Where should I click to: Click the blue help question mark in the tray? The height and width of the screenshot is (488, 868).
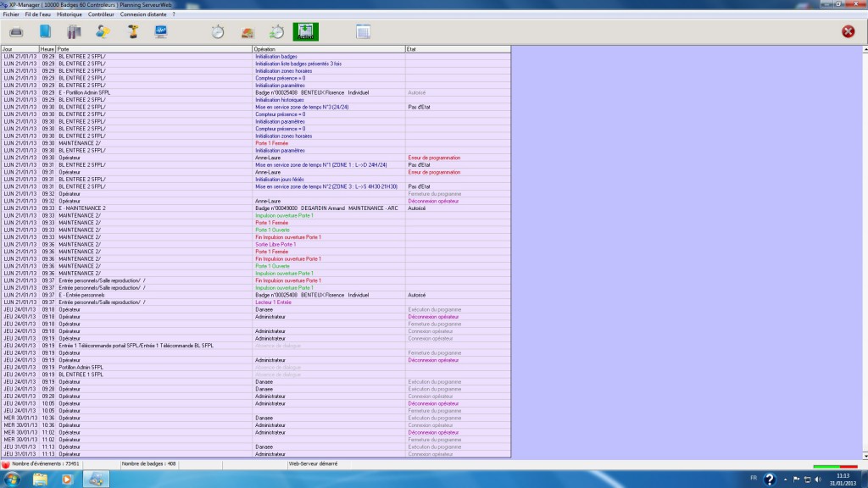770,480
